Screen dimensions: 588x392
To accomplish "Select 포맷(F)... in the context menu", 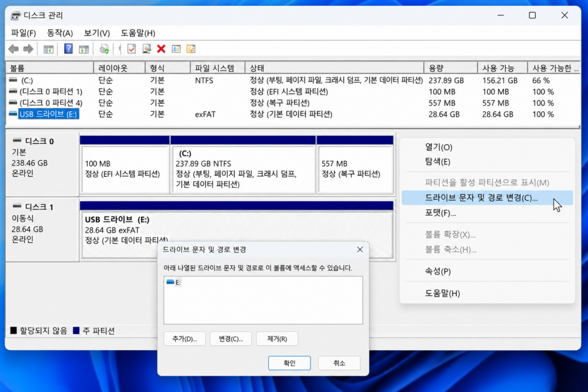I will tap(487, 213).
